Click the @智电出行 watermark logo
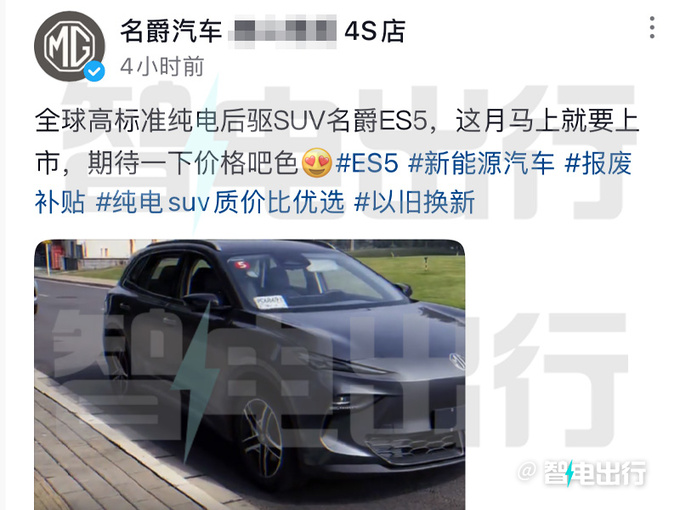Image resolution: width=680 pixels, height=510 pixels. click(x=581, y=473)
